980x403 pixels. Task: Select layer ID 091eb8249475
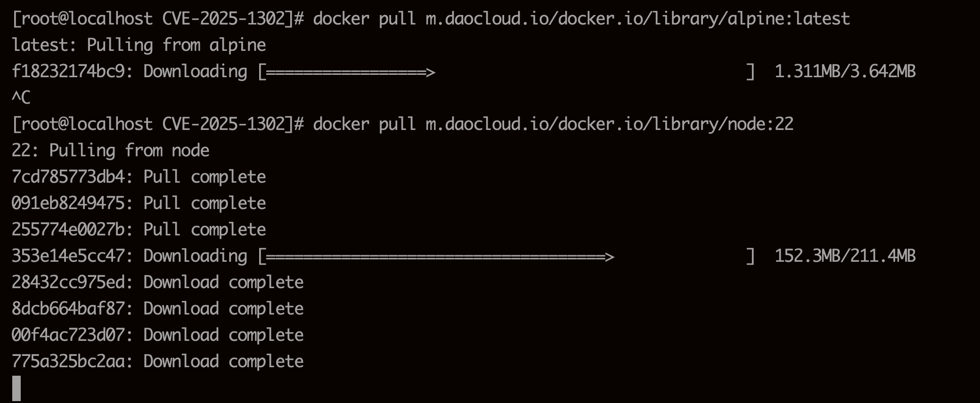click(68, 203)
